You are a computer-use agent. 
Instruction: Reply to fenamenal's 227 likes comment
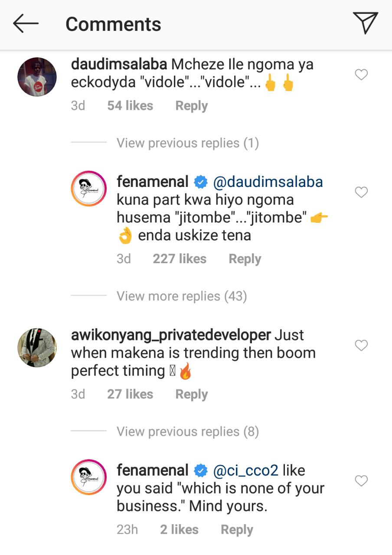click(245, 259)
